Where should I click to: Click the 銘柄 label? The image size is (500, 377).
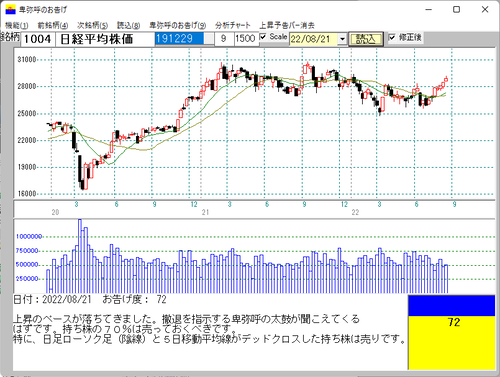(x=10, y=37)
